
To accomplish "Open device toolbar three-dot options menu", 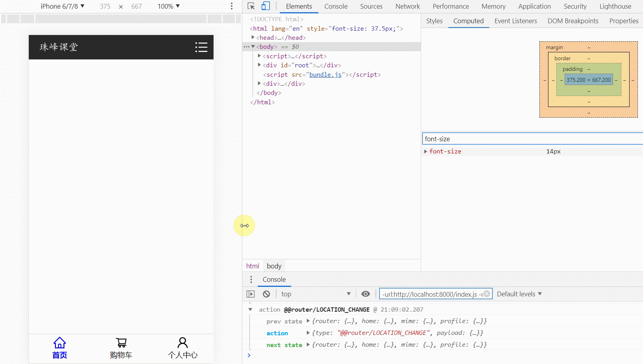I will [232, 6].
